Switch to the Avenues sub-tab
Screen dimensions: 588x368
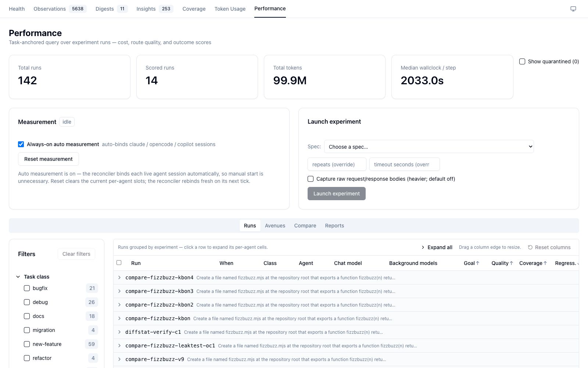pyautogui.click(x=275, y=226)
